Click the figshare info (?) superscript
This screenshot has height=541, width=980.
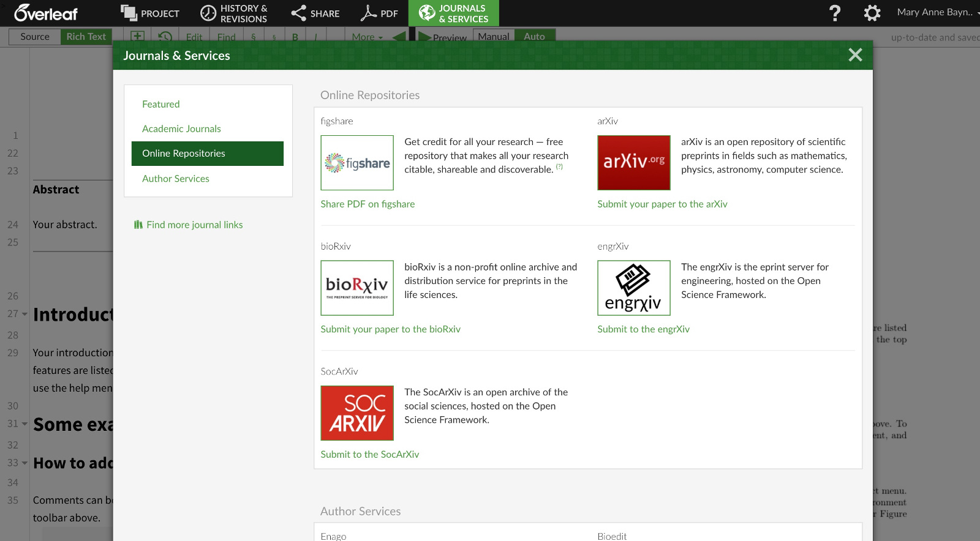[x=559, y=166]
